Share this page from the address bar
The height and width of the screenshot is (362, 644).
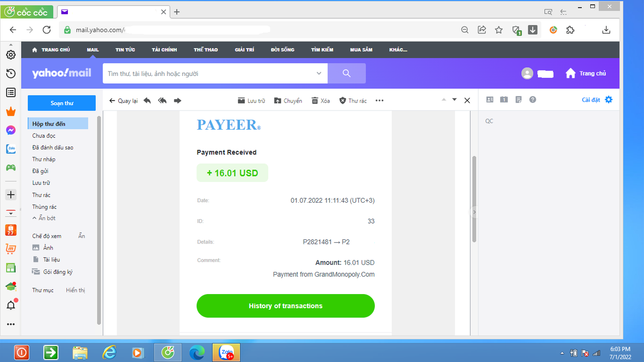pyautogui.click(x=481, y=30)
